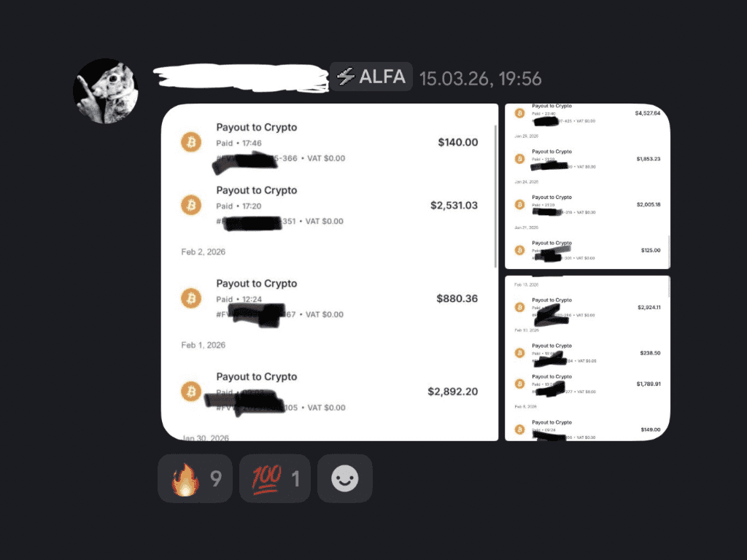The height and width of the screenshot is (560, 747).
Task: Click Bitcoin icon next to $880.36 payout
Action: (x=191, y=298)
